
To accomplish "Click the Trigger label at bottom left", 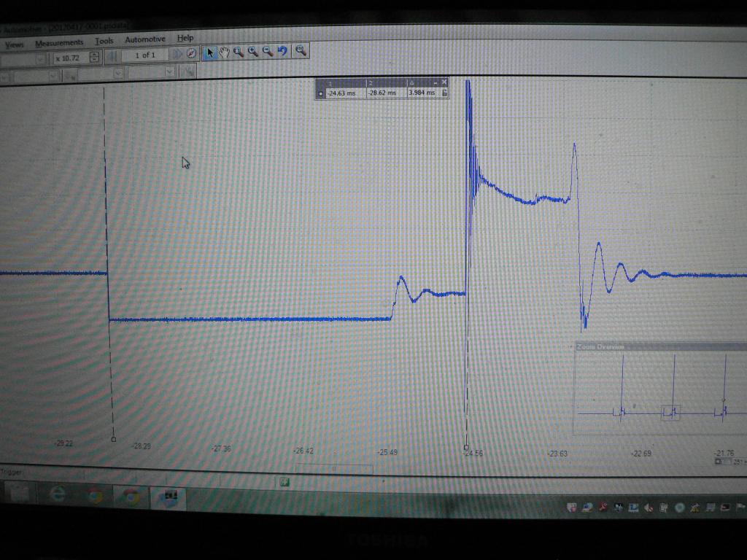I will pyautogui.click(x=12, y=472).
